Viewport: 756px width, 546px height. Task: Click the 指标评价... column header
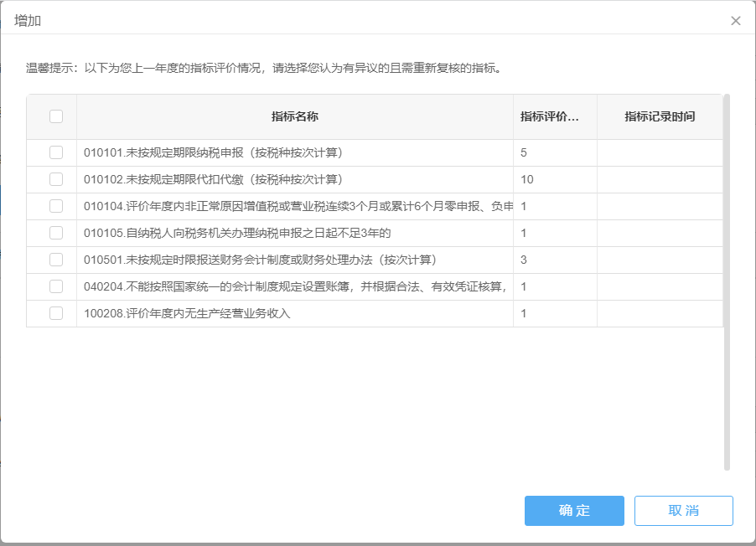555,116
